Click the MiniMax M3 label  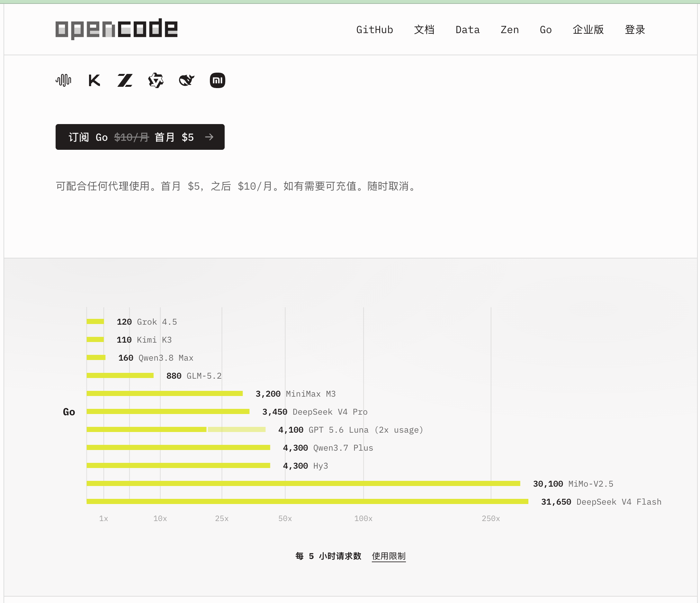pos(311,394)
